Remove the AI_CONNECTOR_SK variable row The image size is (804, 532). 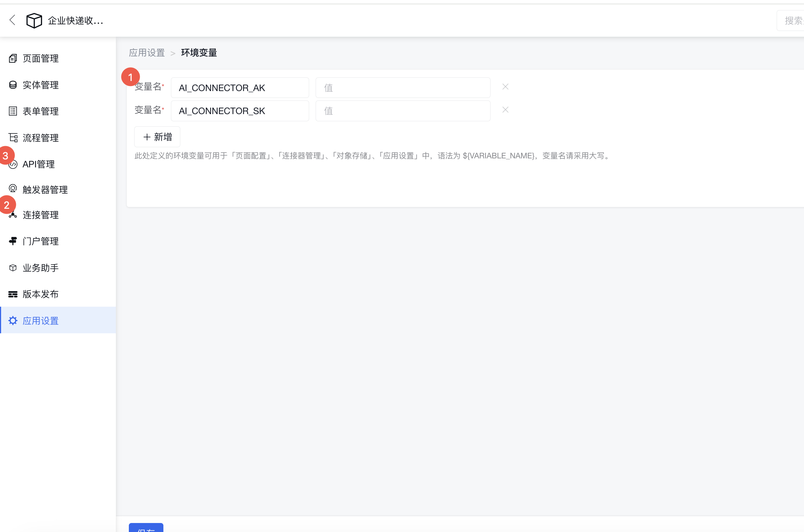(x=505, y=110)
